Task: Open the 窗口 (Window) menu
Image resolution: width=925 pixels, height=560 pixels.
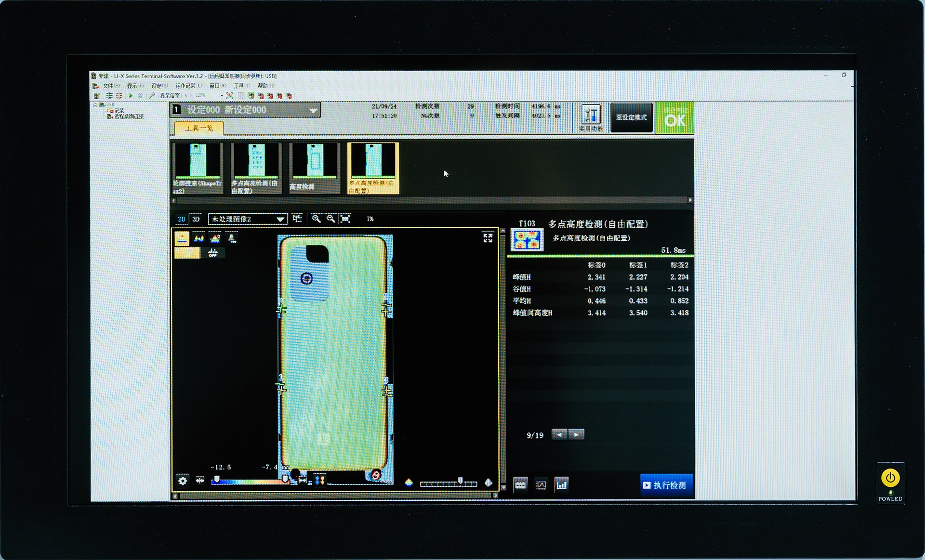Action: pos(217,86)
